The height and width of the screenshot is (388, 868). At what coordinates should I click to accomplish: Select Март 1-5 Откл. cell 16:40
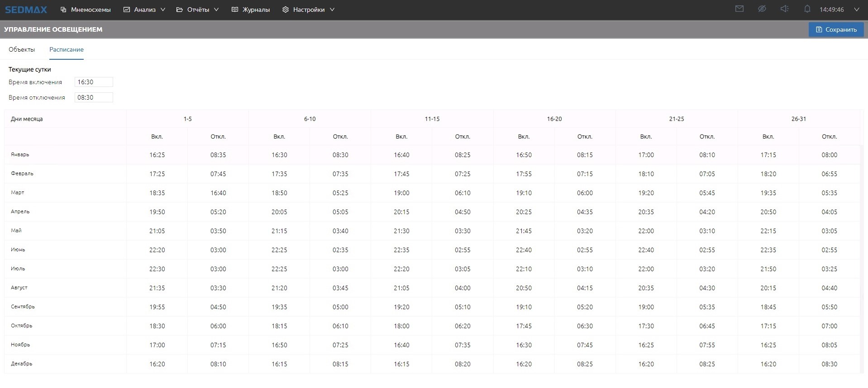tap(218, 193)
